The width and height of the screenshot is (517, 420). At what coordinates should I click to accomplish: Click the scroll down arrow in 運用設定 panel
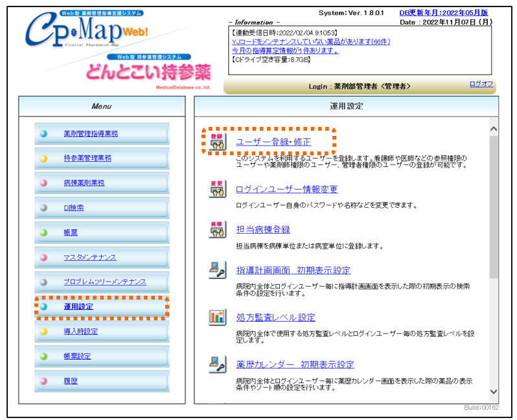tap(494, 392)
